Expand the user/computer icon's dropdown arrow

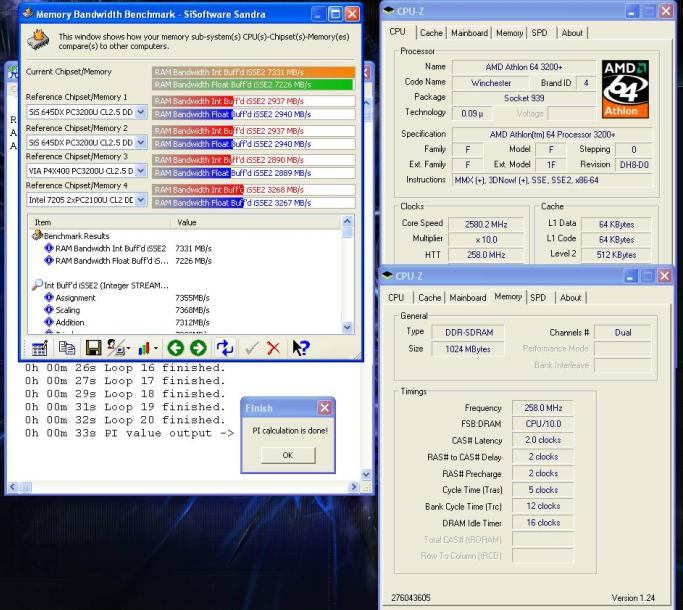[129, 349]
